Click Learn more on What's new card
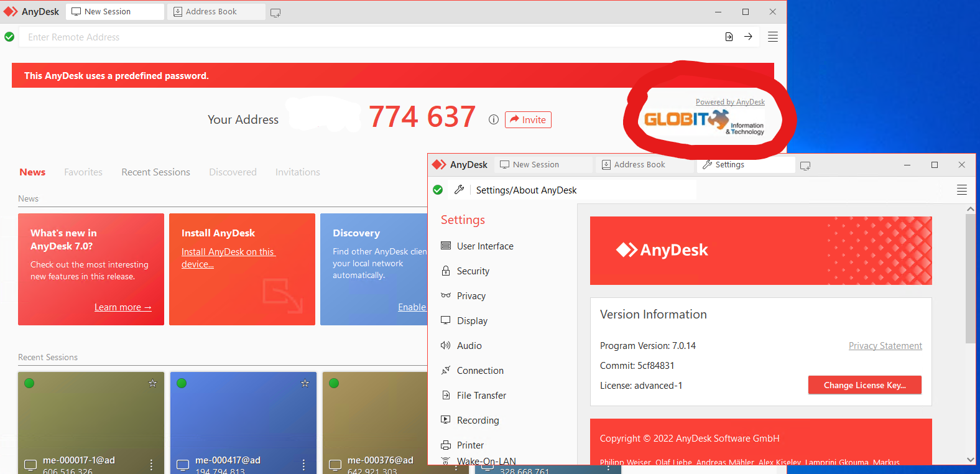980x474 pixels. 123,307
